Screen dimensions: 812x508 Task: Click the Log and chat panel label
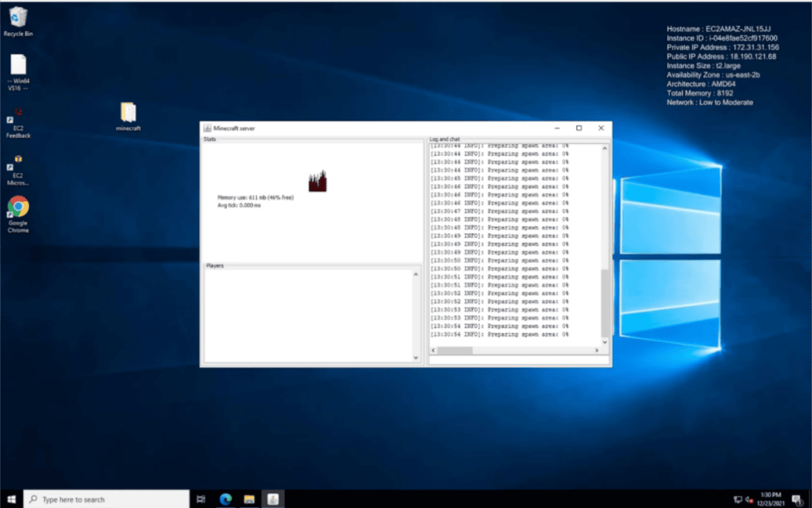coord(444,139)
